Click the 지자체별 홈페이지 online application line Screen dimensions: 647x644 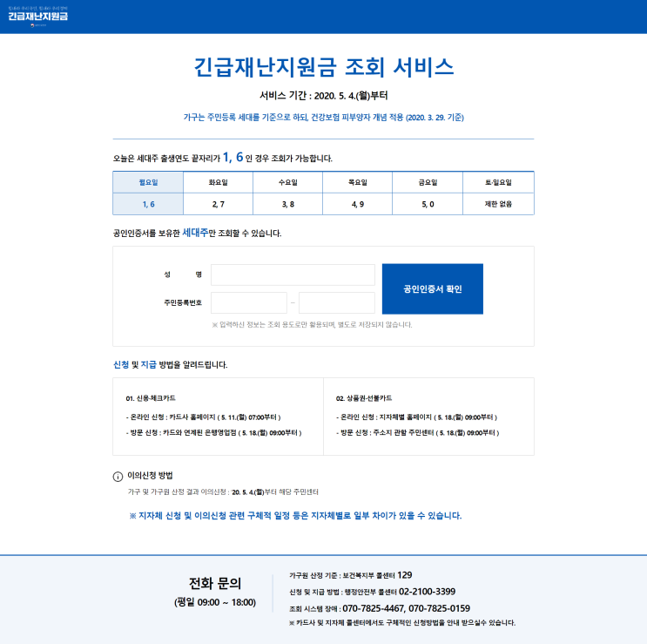tap(417, 417)
